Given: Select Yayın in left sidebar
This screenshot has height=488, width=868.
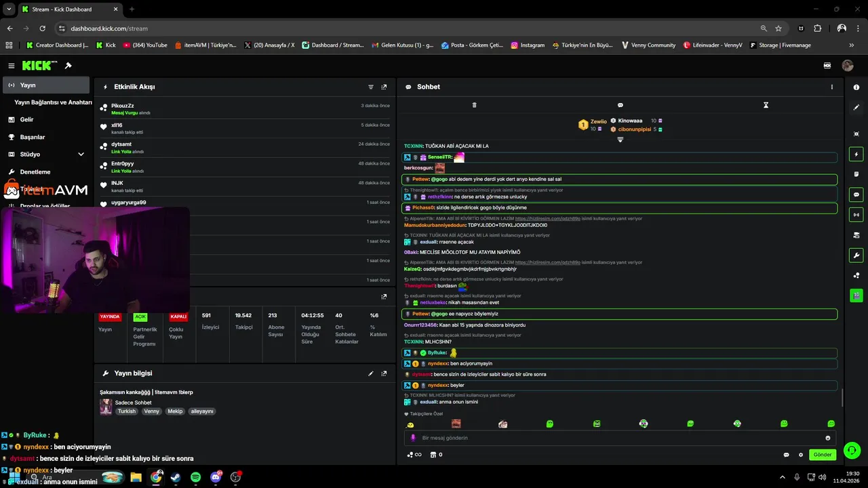Looking at the screenshot, I should (46, 85).
